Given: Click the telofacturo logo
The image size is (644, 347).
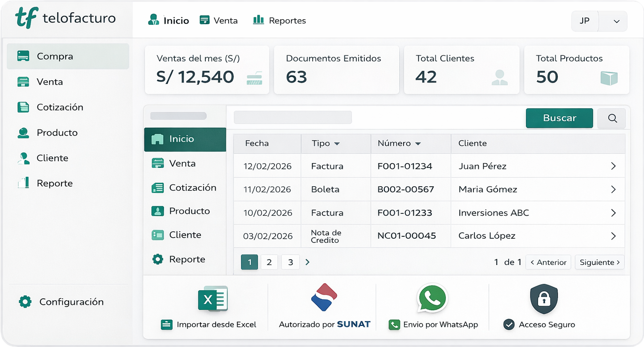Looking at the screenshot, I should (x=66, y=18).
